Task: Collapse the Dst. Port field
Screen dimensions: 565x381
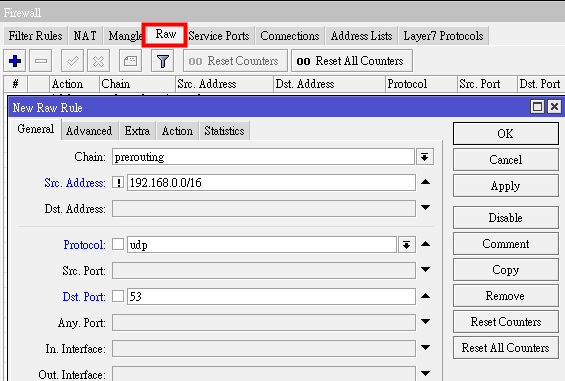Action: click(x=426, y=296)
